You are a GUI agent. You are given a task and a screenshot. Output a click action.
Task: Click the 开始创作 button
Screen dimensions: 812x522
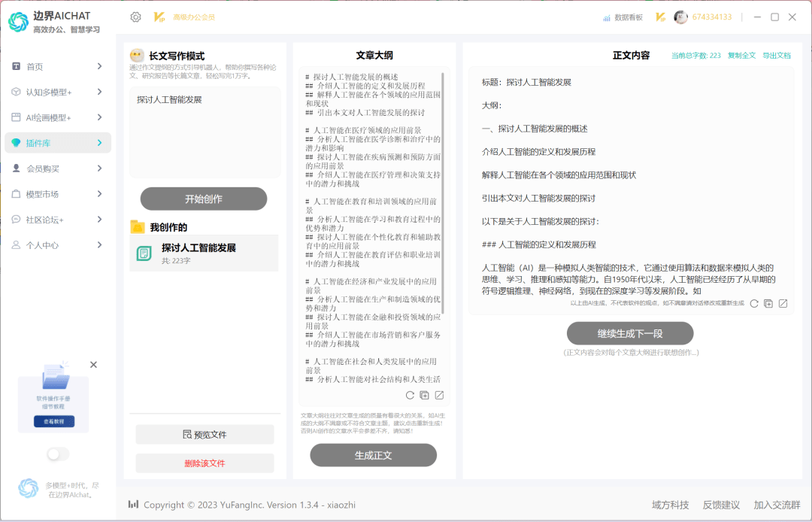click(203, 199)
